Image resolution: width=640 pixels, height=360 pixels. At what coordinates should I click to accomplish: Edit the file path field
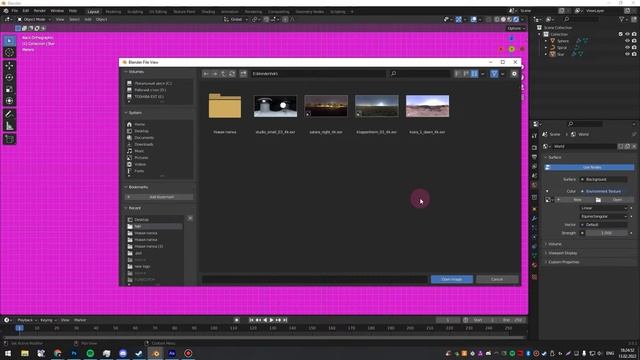[x=318, y=74]
